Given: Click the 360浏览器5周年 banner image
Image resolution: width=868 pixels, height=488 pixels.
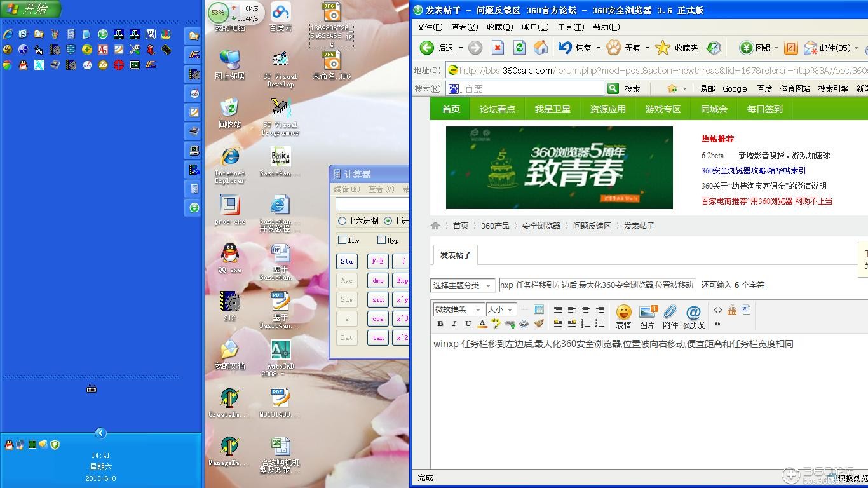Looking at the screenshot, I should (x=559, y=168).
